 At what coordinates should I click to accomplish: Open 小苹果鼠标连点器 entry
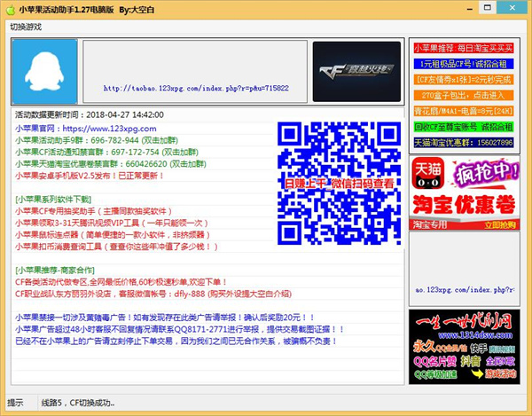pyautogui.click(x=113, y=235)
